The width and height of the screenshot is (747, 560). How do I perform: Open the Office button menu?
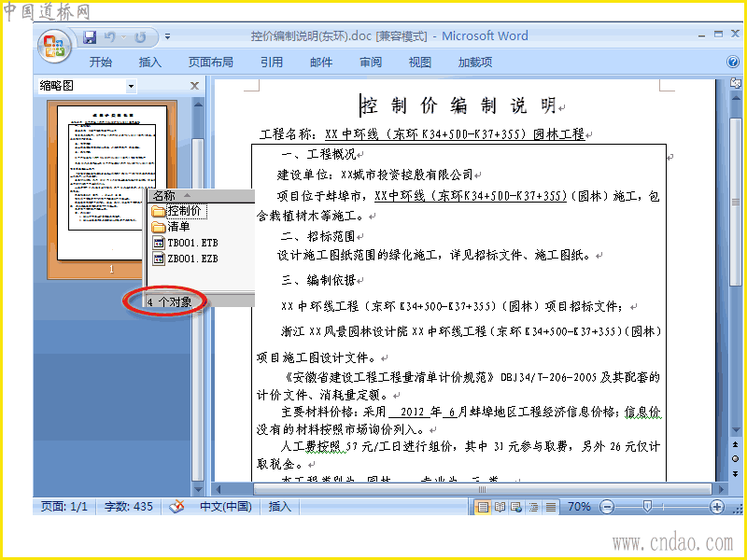pyautogui.click(x=54, y=46)
